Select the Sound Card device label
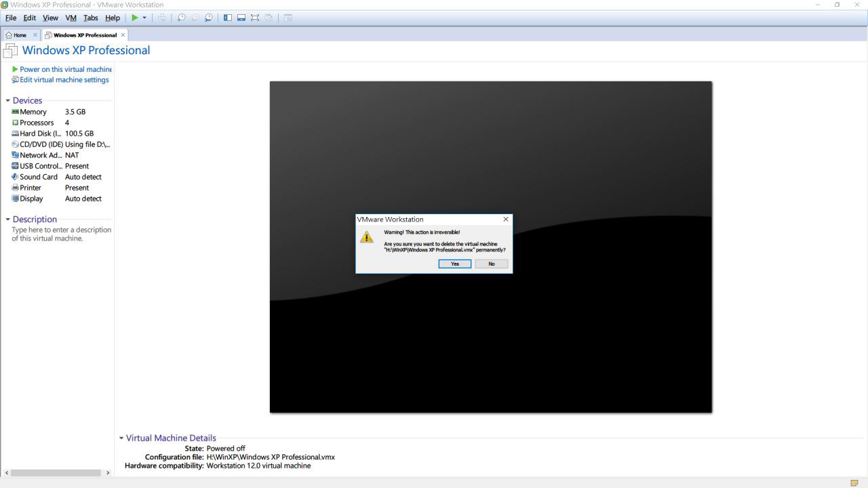This screenshot has height=488, width=868. coord(39,177)
